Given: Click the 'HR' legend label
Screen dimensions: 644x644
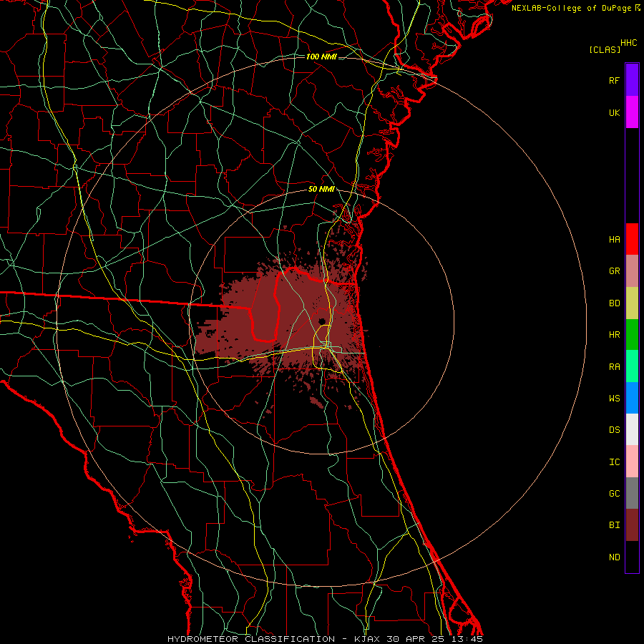Looking at the screenshot, I should coord(614,335).
